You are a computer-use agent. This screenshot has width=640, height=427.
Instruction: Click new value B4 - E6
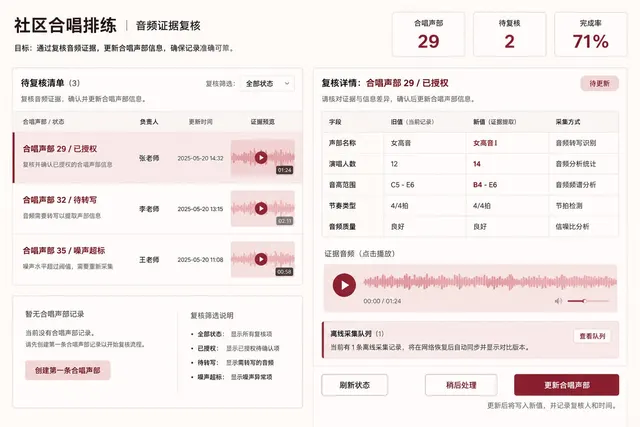click(x=485, y=185)
